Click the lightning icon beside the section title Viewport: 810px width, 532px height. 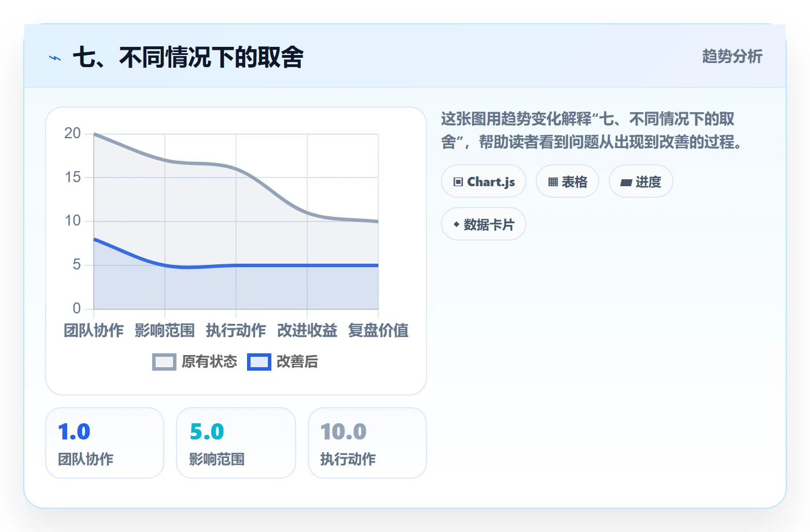55,58
